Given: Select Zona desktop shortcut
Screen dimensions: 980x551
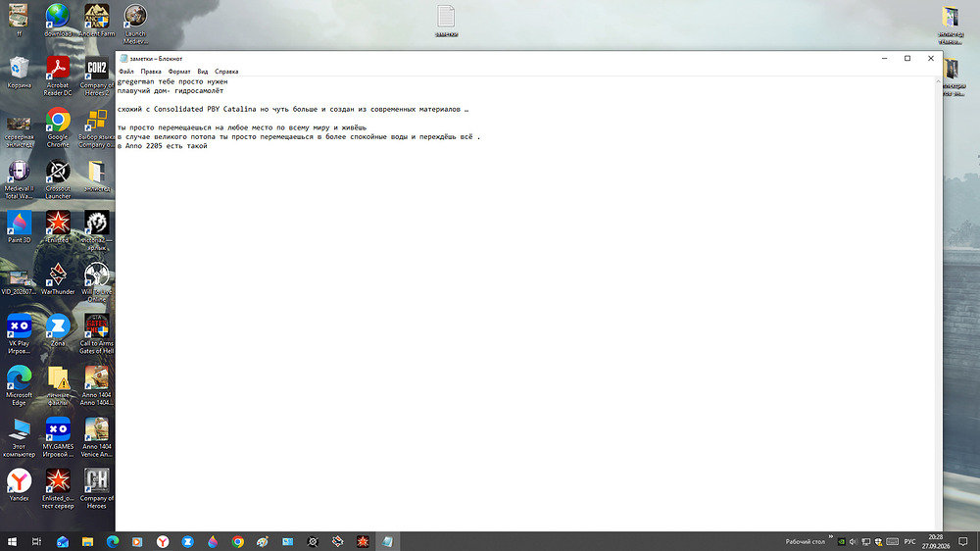Looking at the screenshot, I should (x=58, y=330).
